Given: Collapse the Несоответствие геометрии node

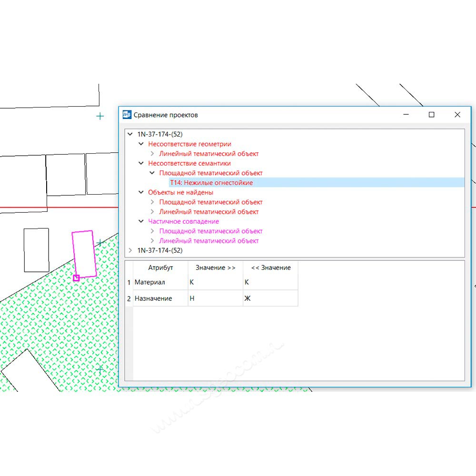Looking at the screenshot, I should [141, 144].
